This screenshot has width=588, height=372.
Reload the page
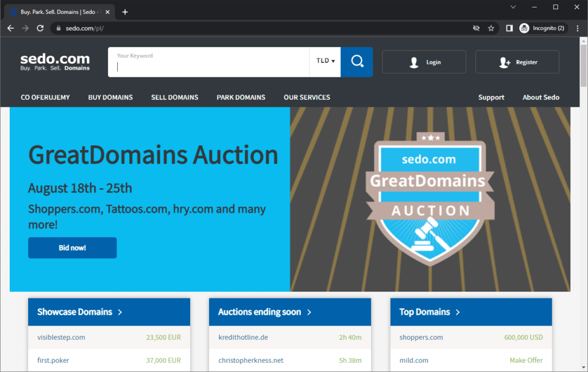[x=40, y=28]
